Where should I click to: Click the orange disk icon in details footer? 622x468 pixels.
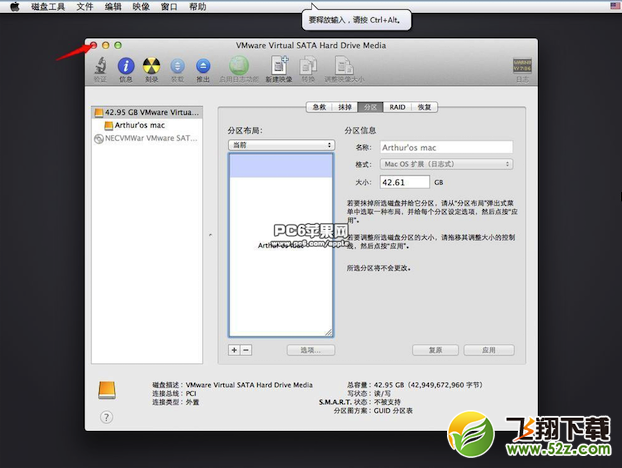tap(107, 390)
